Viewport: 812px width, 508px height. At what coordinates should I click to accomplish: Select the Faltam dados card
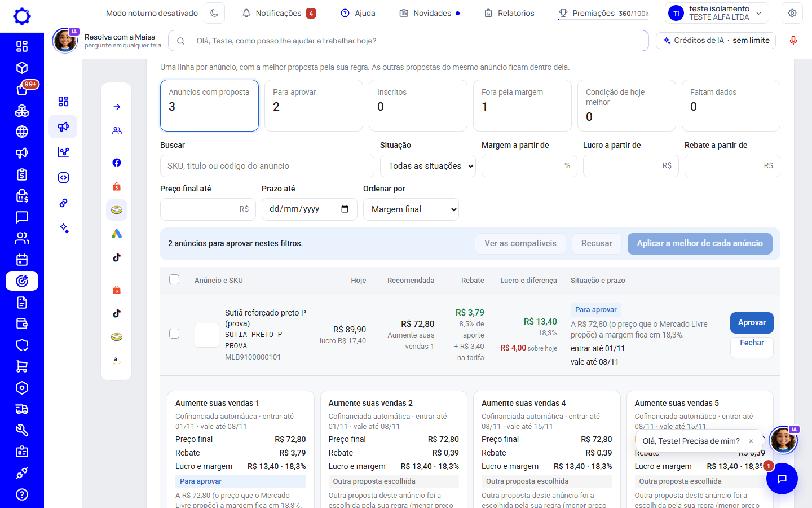point(731,106)
